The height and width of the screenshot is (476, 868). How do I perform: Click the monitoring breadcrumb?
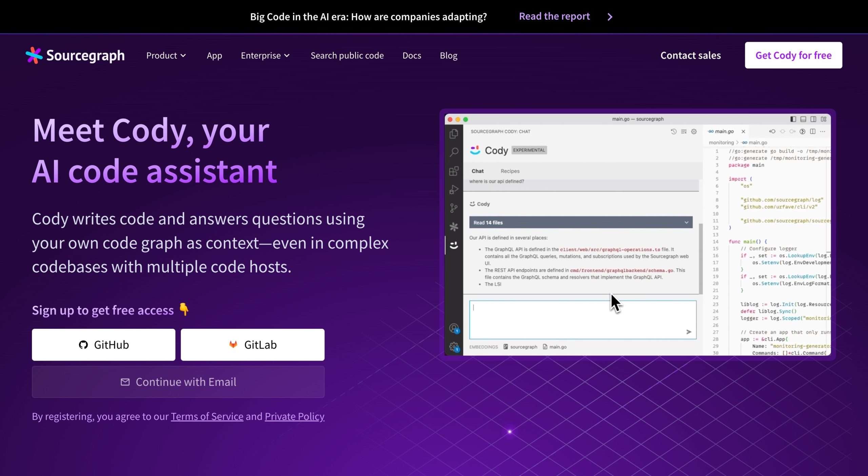tap(721, 142)
